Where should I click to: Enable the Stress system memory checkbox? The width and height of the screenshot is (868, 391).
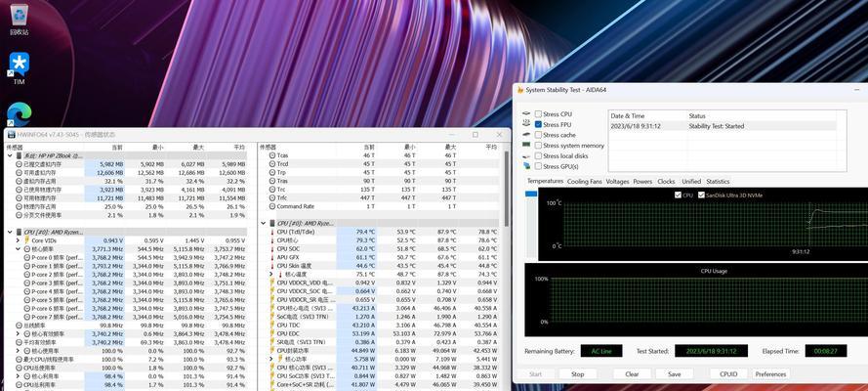538,145
